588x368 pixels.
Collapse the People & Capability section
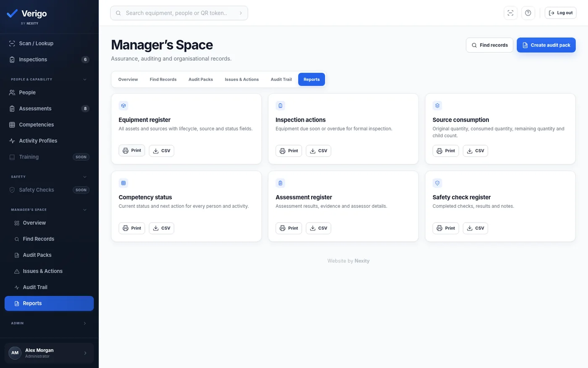coord(85,79)
